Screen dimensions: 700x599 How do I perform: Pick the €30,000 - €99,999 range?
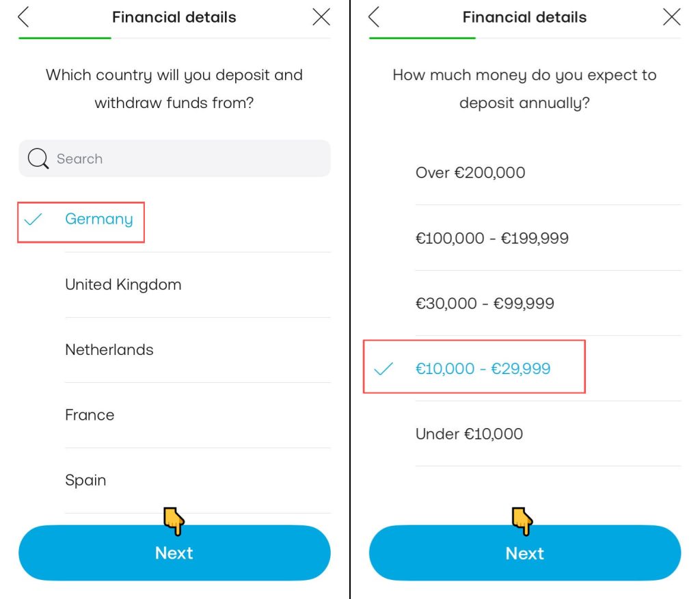click(485, 304)
